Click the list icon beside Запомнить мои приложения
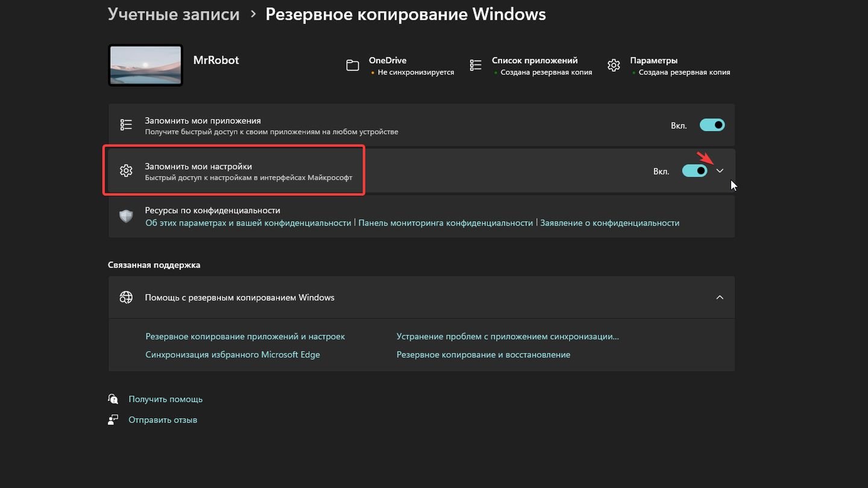 point(126,125)
